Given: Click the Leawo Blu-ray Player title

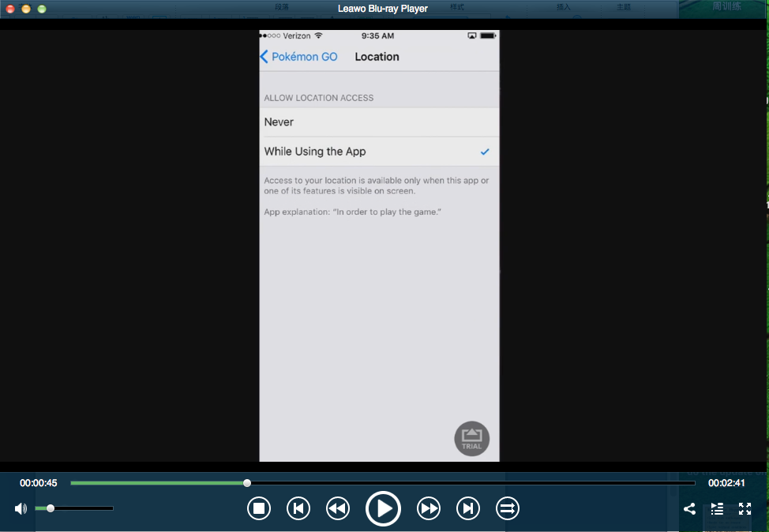Looking at the screenshot, I should [383, 9].
